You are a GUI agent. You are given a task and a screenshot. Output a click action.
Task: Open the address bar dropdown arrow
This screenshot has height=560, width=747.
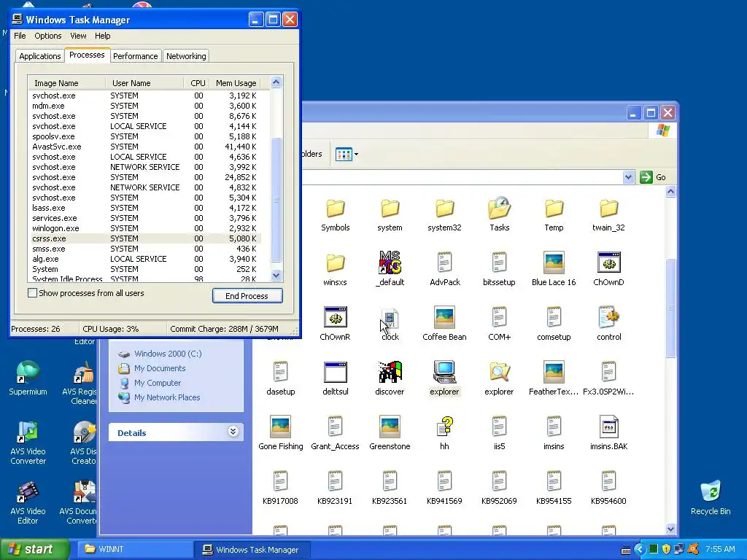pos(628,177)
